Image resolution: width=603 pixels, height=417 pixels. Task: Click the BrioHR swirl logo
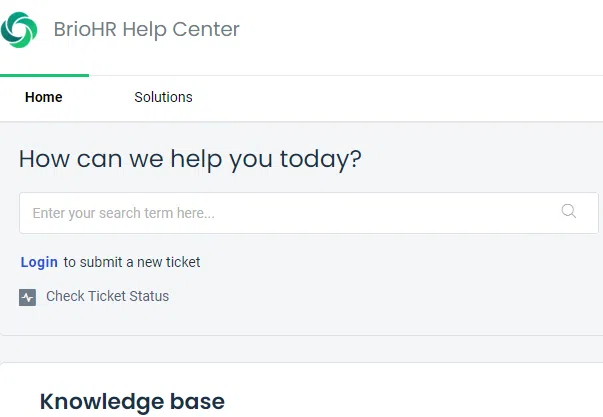coord(19,30)
